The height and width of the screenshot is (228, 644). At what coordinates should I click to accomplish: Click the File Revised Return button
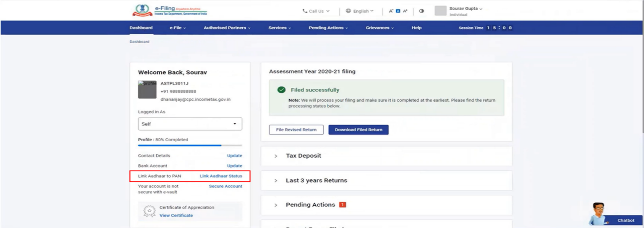pos(296,130)
